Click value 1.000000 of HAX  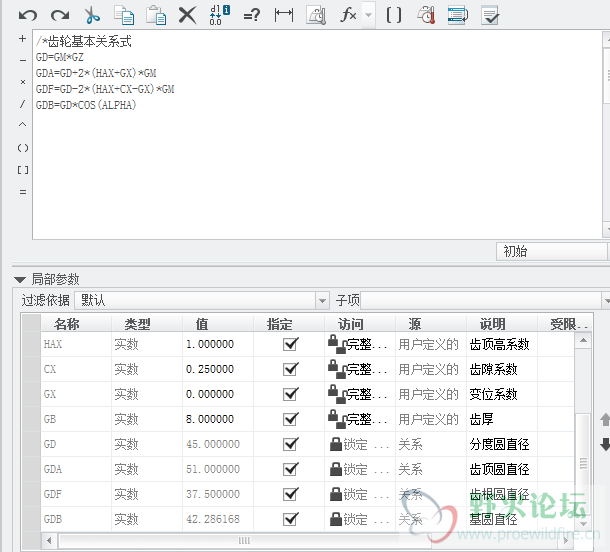pyautogui.click(x=210, y=344)
